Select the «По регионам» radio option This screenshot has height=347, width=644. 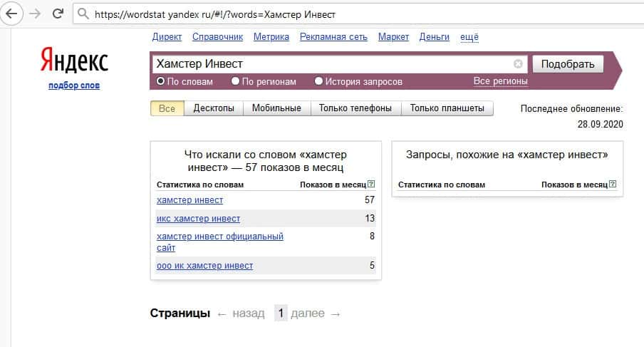tap(236, 81)
